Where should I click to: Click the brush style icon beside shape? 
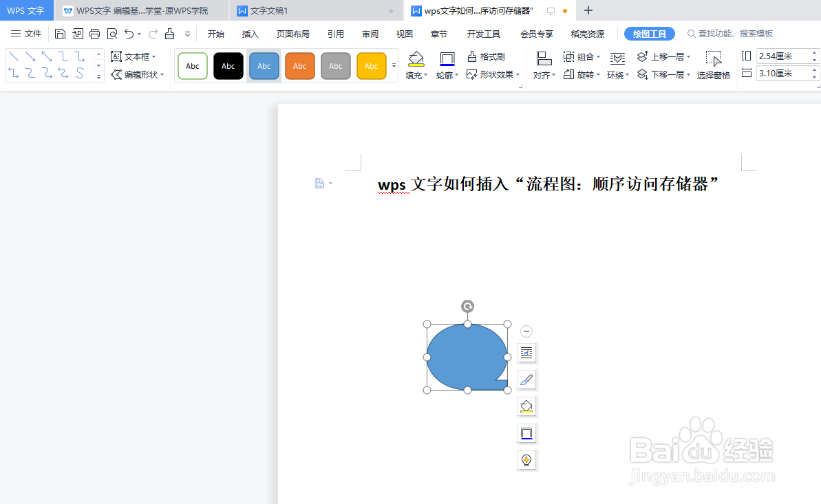(526, 380)
